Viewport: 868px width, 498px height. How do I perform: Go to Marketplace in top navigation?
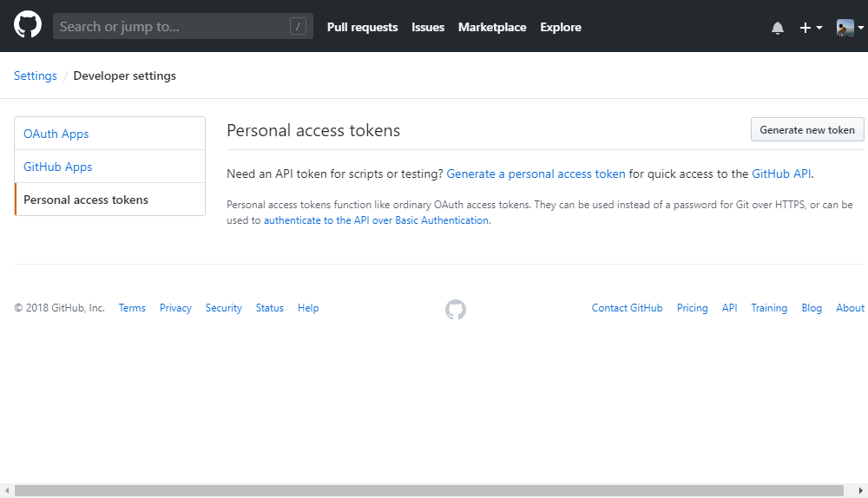click(492, 27)
